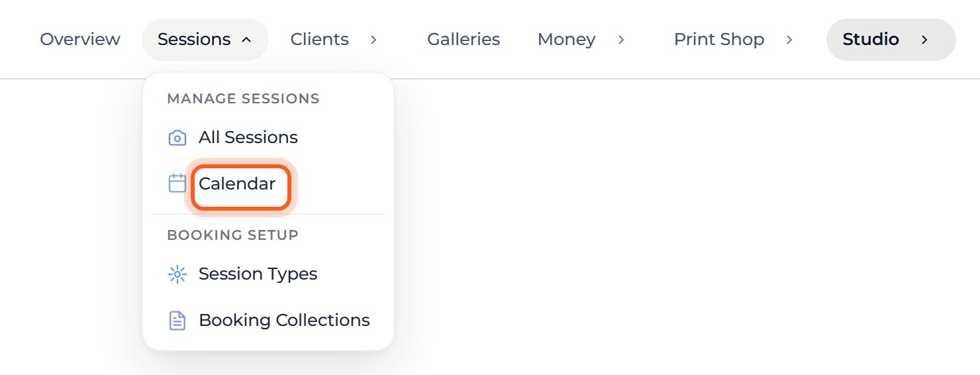Expand the Clients submenu arrow

tap(373, 40)
